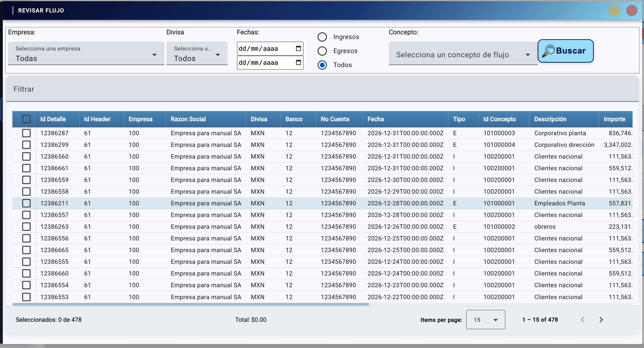The image size is (644, 348).
Task: Click the table's horizontal scrollbar
Action: [x=190, y=304]
